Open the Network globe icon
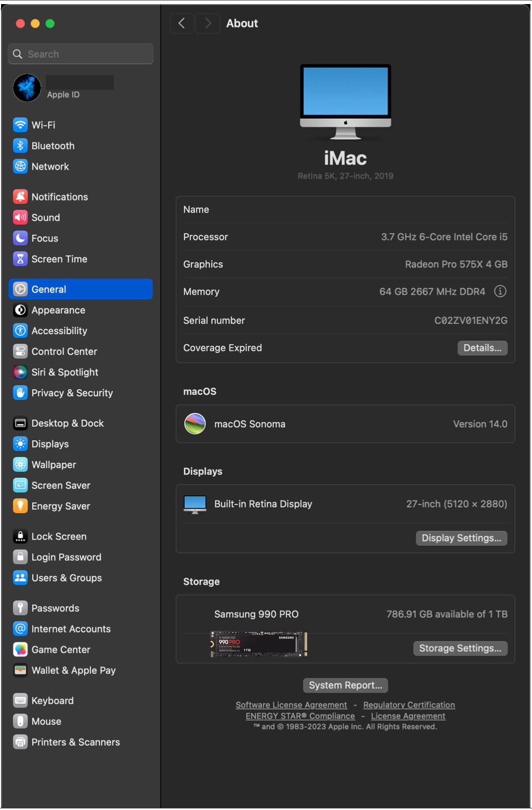The image size is (532, 810). click(x=20, y=167)
